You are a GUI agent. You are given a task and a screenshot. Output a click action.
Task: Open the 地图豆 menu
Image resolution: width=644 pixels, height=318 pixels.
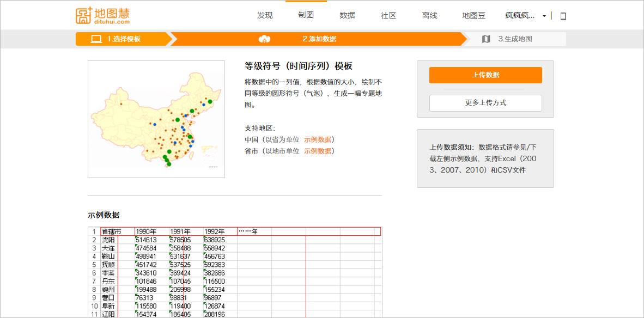pyautogui.click(x=473, y=16)
